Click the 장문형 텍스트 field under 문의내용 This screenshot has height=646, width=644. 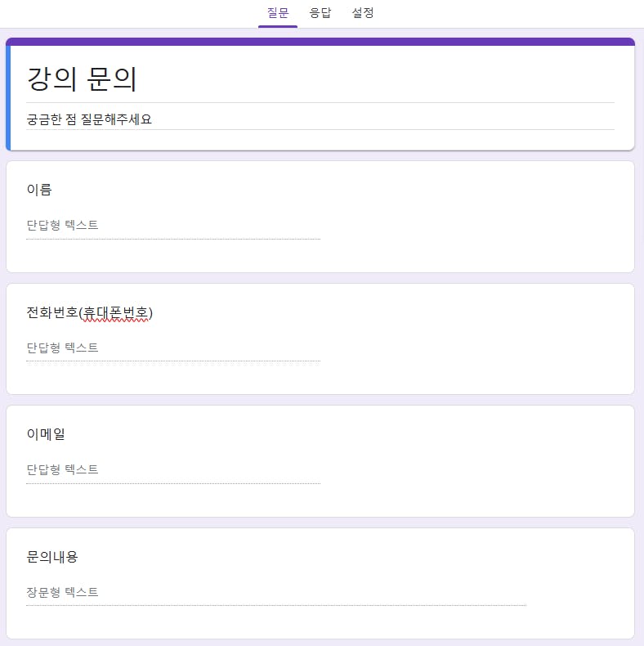[x=276, y=593]
